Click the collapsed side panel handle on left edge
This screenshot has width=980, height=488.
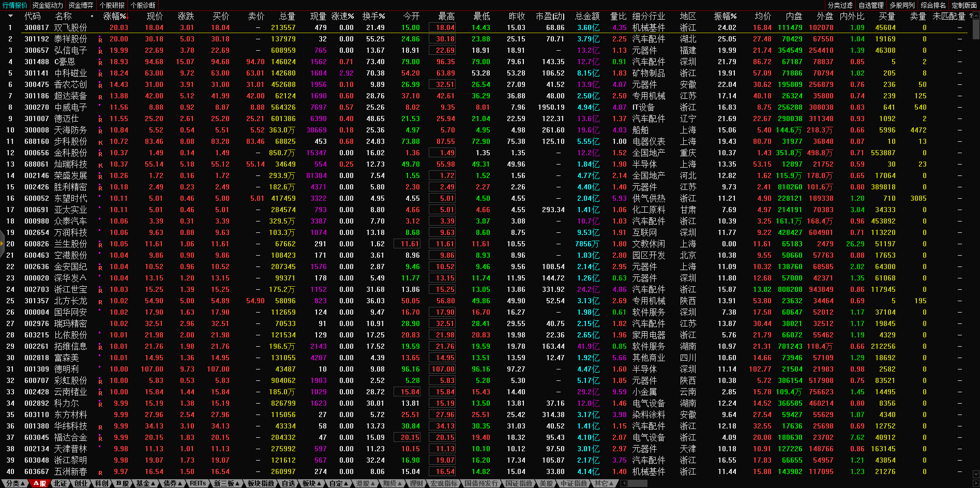tap(2, 243)
